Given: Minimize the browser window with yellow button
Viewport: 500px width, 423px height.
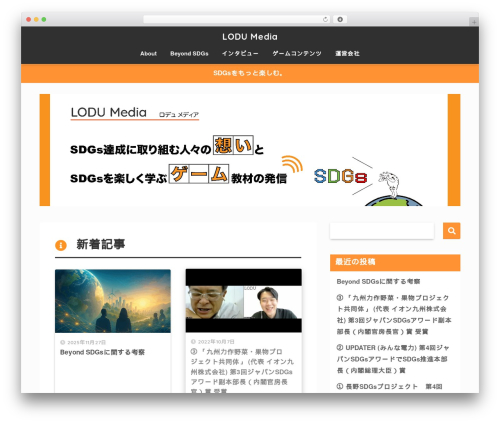Looking at the screenshot, I should pos(36,19).
